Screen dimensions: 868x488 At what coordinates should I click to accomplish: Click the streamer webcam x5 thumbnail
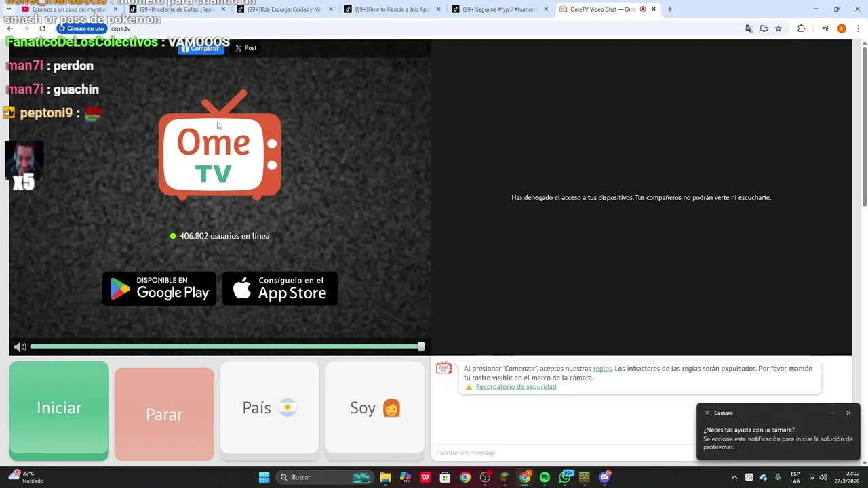click(24, 166)
